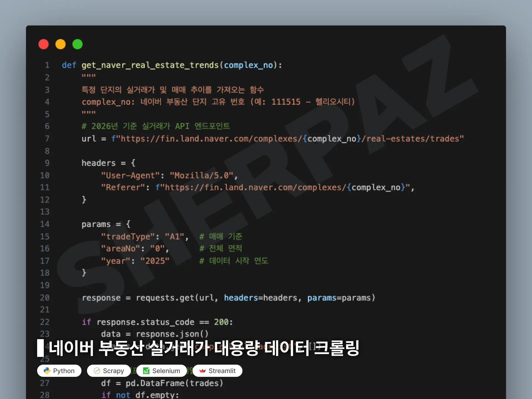Image resolution: width=532 pixels, height=399 pixels.
Task: Click the green maximize dot
Action: tap(77, 44)
